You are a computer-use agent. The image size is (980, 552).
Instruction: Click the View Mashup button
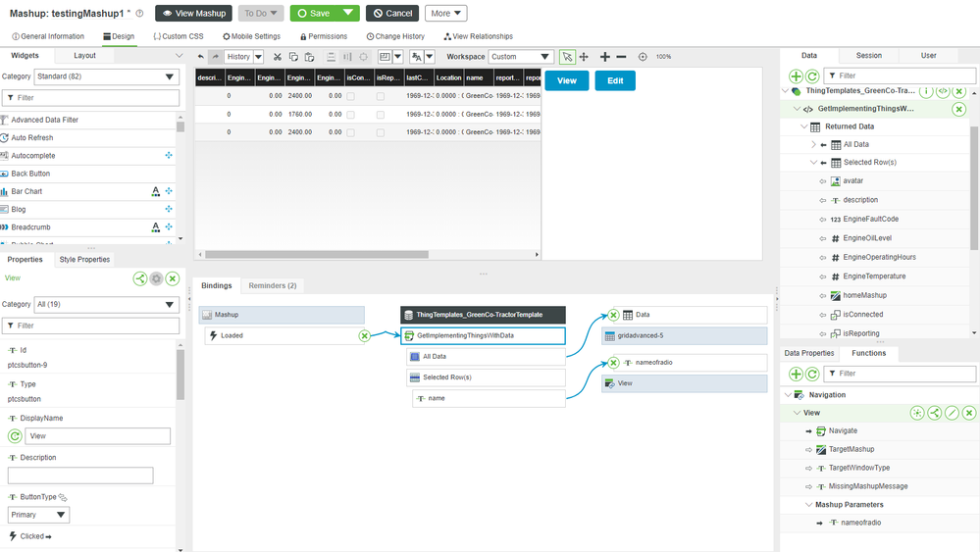pyautogui.click(x=194, y=13)
